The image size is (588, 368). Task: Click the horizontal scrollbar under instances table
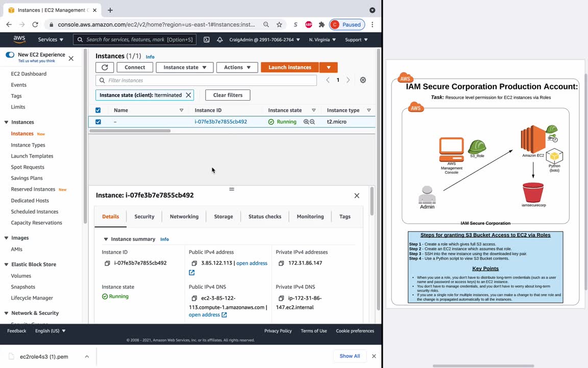pyautogui.click(x=130, y=131)
